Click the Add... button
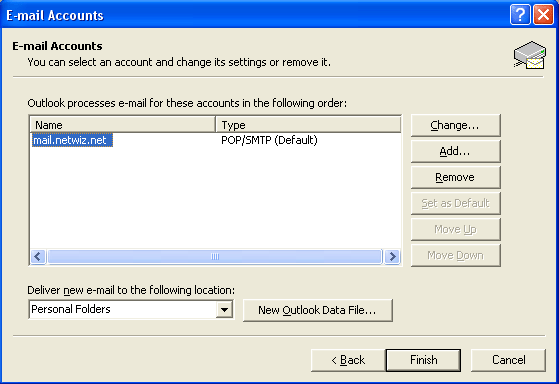 tap(456, 152)
